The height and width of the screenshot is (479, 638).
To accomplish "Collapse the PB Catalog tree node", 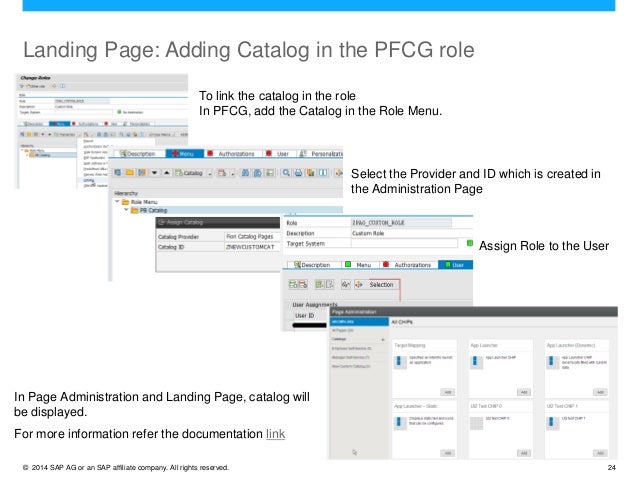I will click(126, 210).
